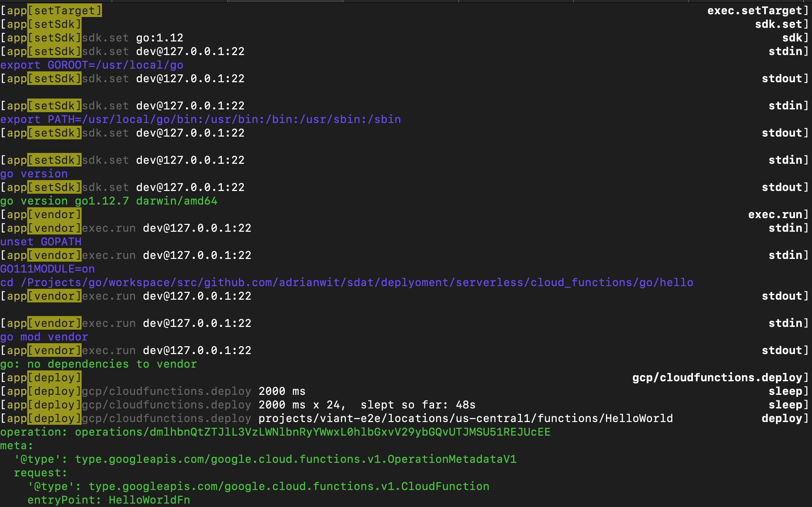The height and width of the screenshot is (507, 812).
Task: Select the GO111MODULE=on line
Action: [x=47, y=269]
